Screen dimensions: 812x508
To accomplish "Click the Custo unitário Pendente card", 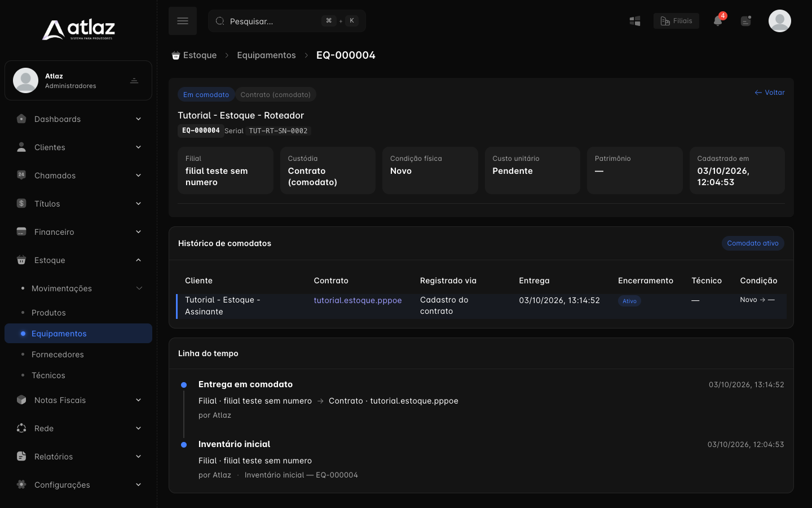I will point(532,170).
